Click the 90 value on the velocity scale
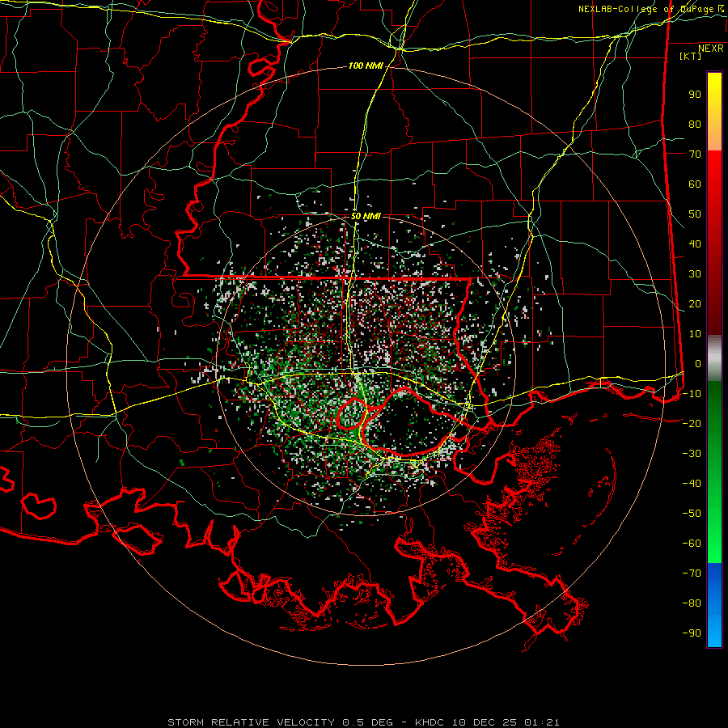 695,95
